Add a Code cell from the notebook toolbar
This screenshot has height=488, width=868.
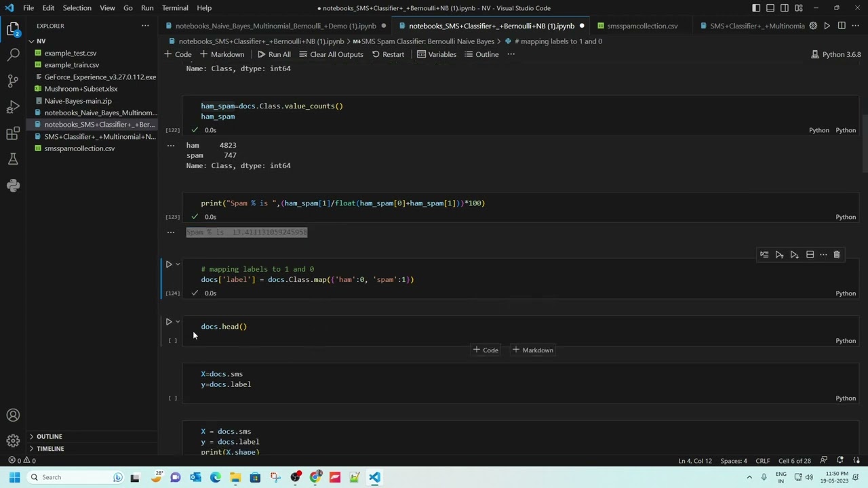(x=178, y=54)
